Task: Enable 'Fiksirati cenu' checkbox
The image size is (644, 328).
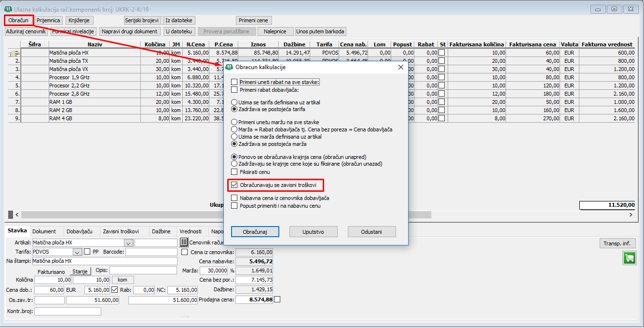Action: click(234, 172)
